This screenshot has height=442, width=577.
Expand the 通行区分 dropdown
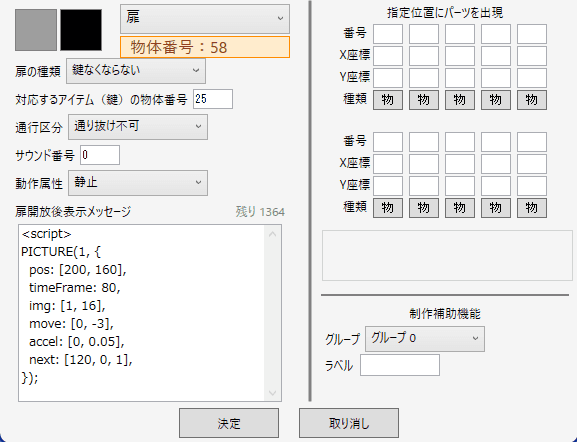click(x=138, y=127)
